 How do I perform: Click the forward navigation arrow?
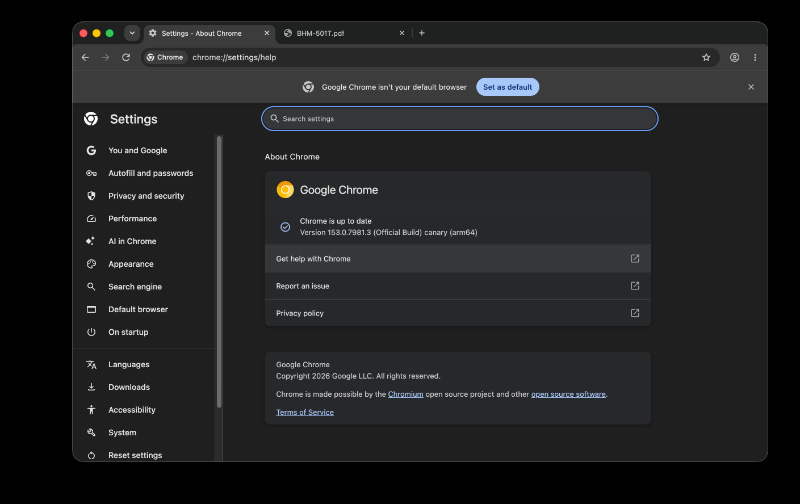click(x=106, y=58)
